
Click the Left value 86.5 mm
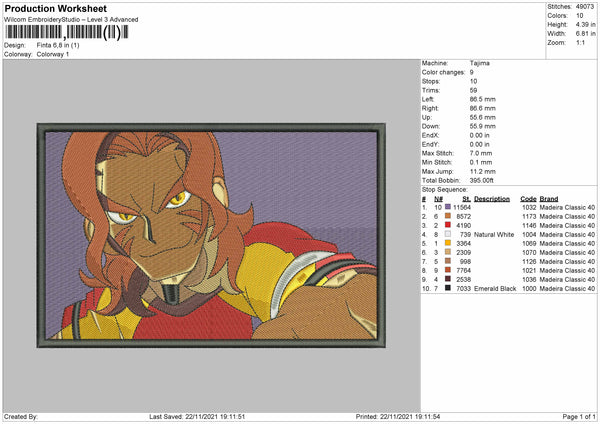point(483,99)
